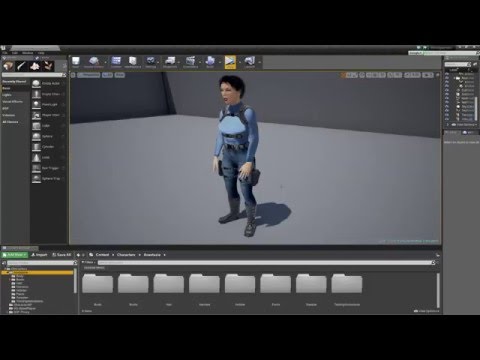Open the Cinematics dropdown arrow
480x360 pixels.
click(200, 62)
